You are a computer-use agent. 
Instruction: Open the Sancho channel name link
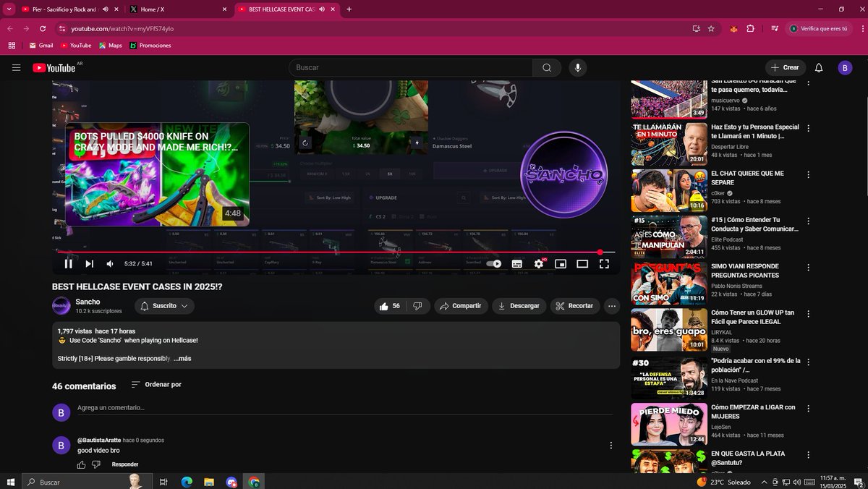point(88,302)
